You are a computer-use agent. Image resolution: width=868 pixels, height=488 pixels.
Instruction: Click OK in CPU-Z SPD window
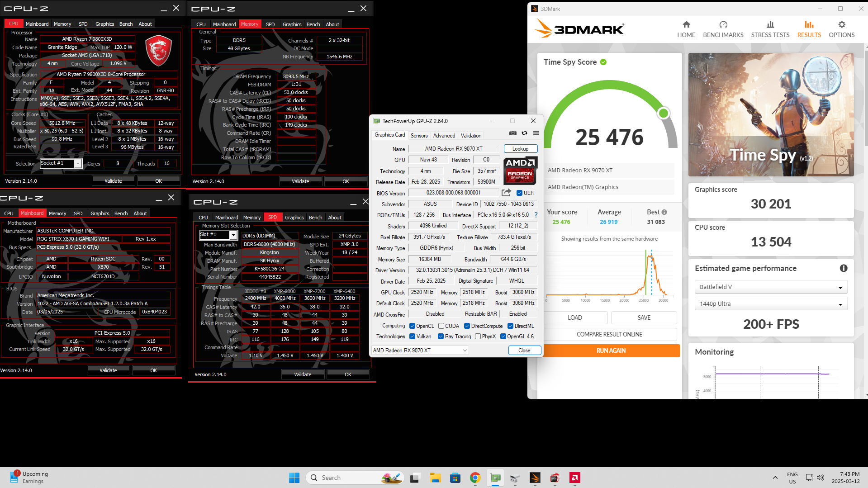click(348, 374)
